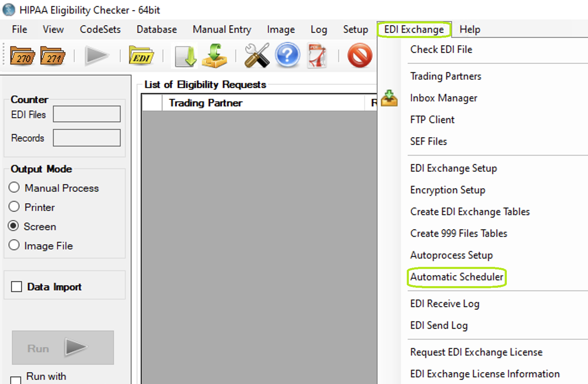The height and width of the screenshot is (384, 588).
Task: Open SEF Files
Action: (429, 141)
